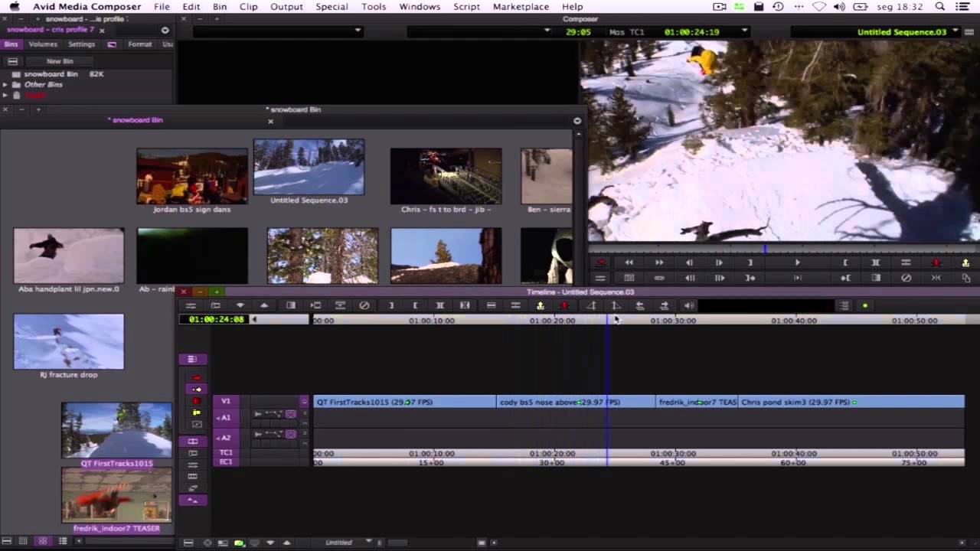Screen dimensions: 980x551
Task: Open the project window fast menu arrow
Action: click(x=165, y=31)
